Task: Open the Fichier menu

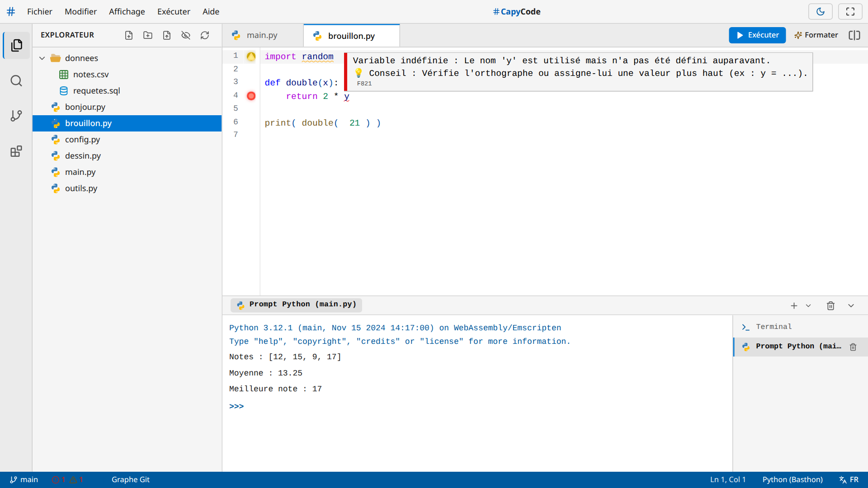Action: click(40, 12)
